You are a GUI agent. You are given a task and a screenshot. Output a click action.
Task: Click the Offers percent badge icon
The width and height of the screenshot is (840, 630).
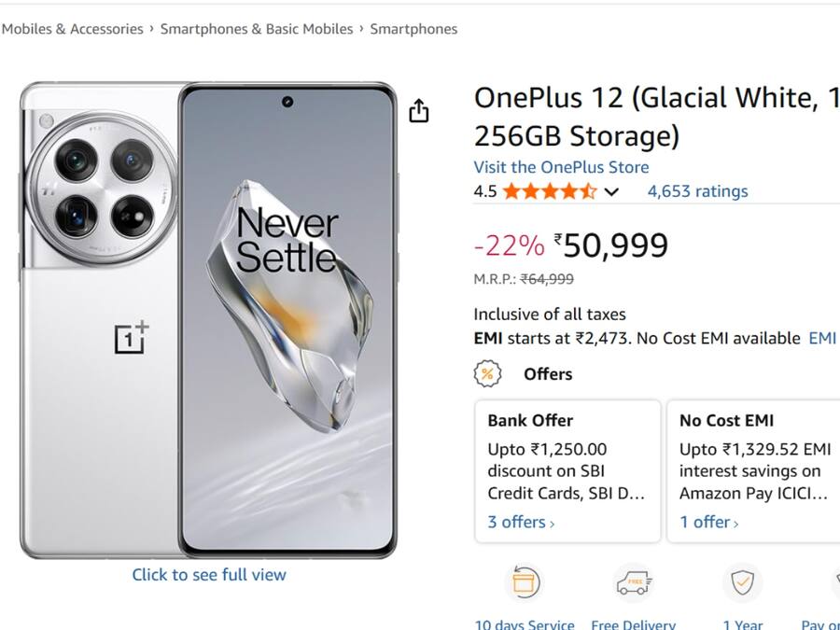[485, 374]
